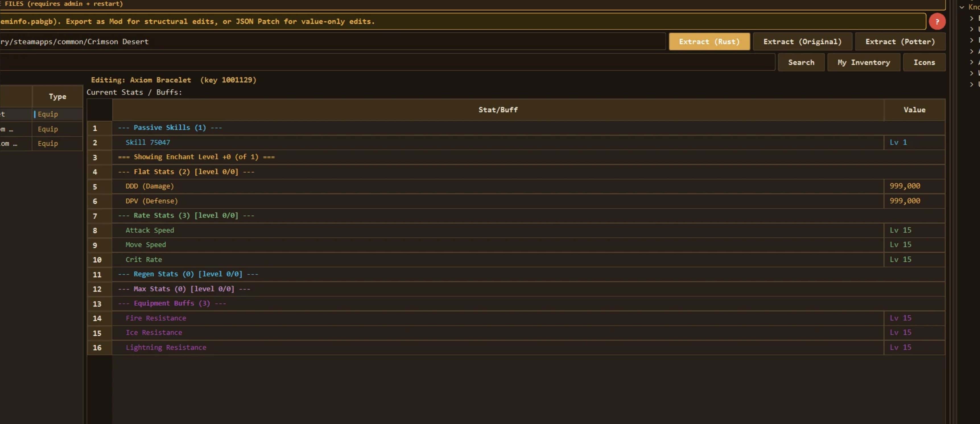Select the Lightning Resistance buff row
Screen dimensions: 980x424
(166, 347)
